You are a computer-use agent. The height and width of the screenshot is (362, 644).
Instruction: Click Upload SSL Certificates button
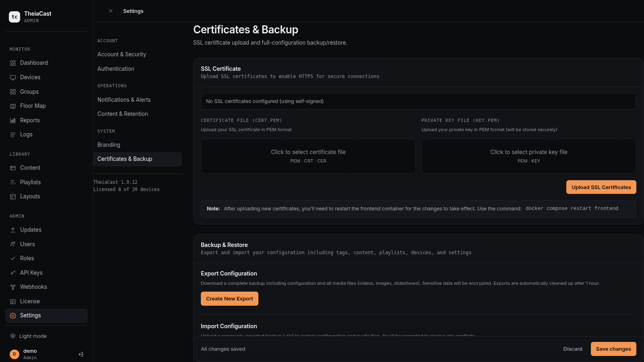pos(601,187)
